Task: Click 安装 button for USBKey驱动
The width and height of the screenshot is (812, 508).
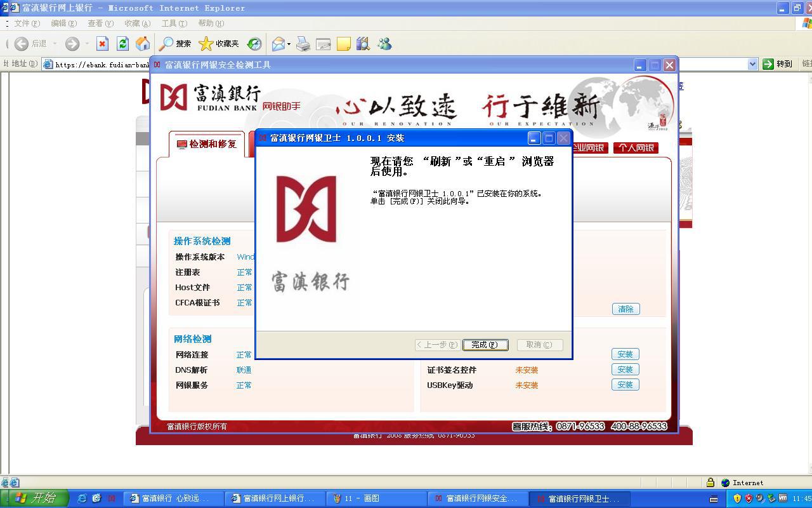Action: pyautogui.click(x=625, y=385)
